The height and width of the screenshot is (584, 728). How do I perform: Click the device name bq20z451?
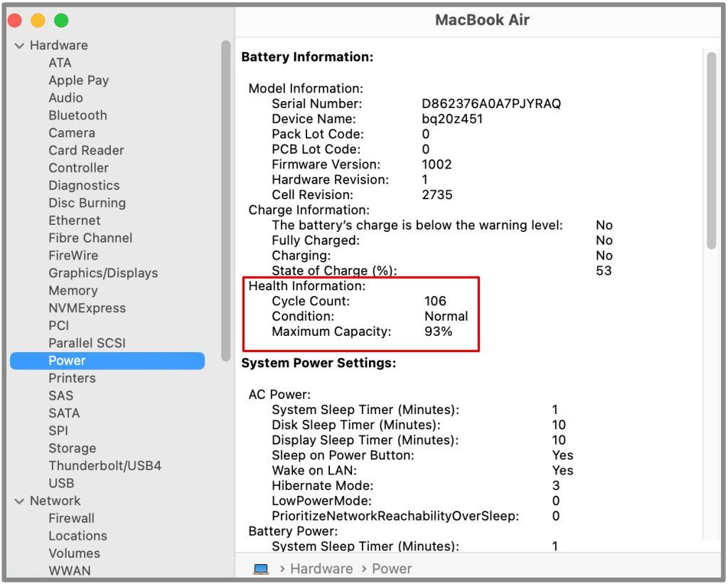(x=452, y=119)
